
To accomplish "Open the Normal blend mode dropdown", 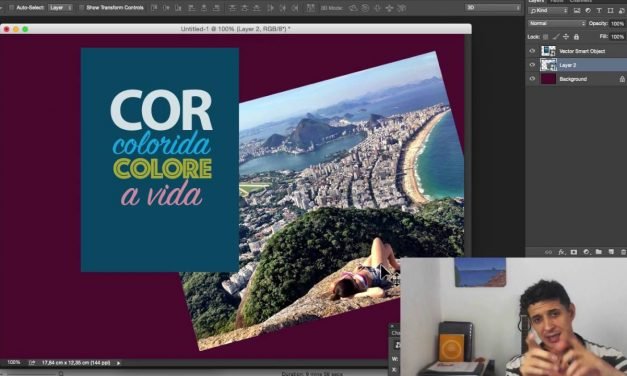I will click(557, 24).
